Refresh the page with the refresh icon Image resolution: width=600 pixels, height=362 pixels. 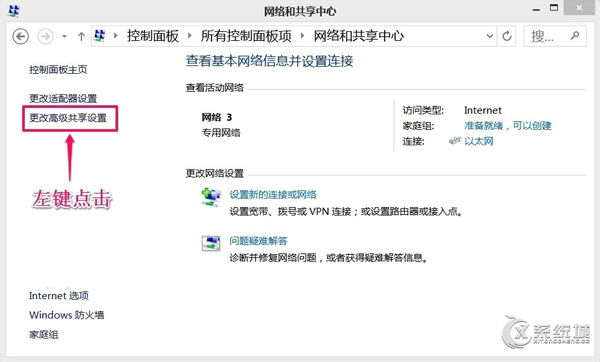coord(507,36)
